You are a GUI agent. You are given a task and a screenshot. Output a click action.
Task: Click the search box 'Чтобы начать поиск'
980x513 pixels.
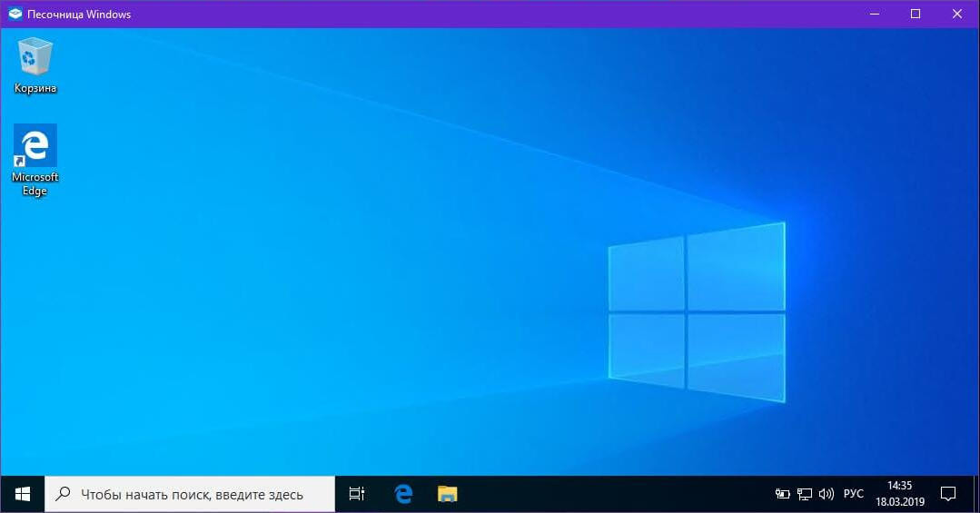point(190,494)
